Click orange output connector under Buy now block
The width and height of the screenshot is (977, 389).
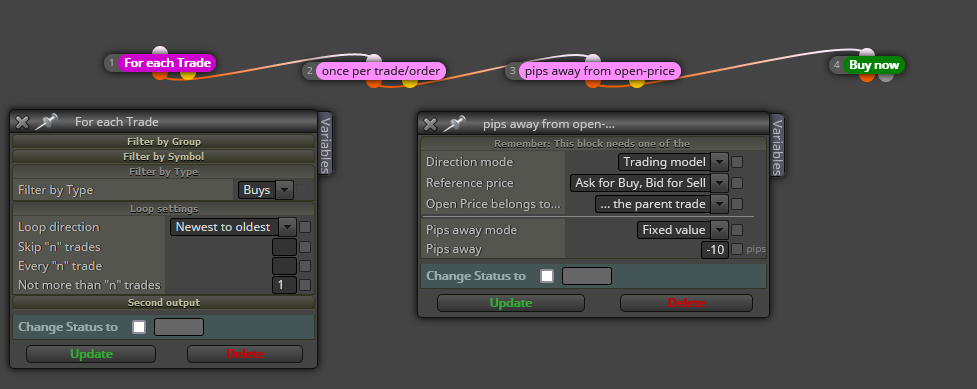pos(867,77)
